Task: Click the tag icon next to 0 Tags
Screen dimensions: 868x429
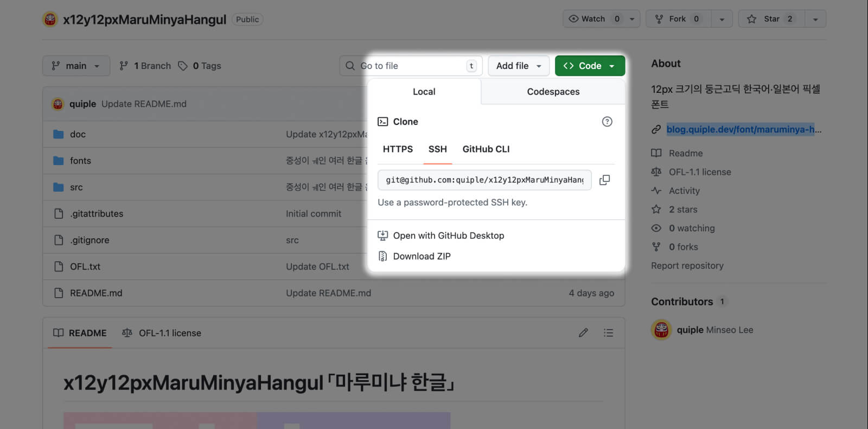Action: (183, 66)
